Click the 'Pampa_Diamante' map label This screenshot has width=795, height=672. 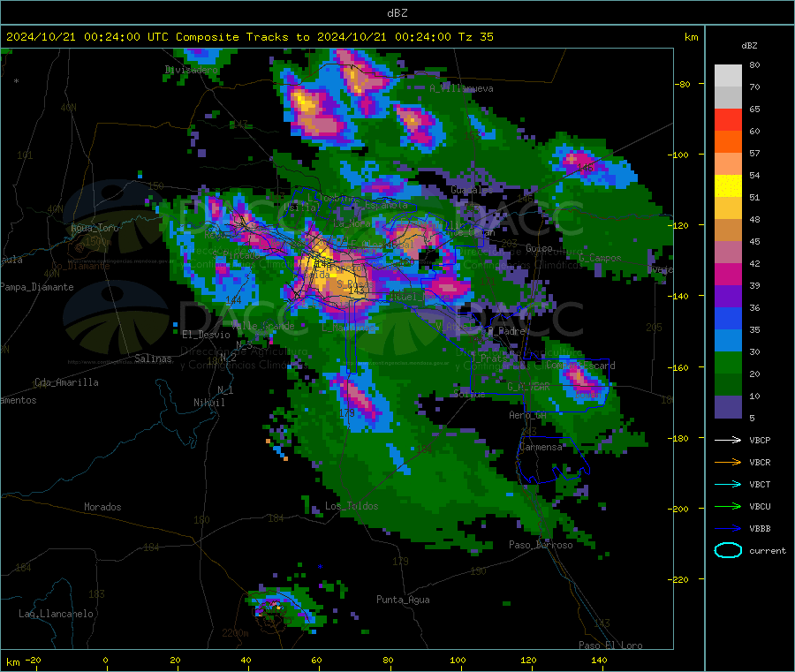pos(36,287)
